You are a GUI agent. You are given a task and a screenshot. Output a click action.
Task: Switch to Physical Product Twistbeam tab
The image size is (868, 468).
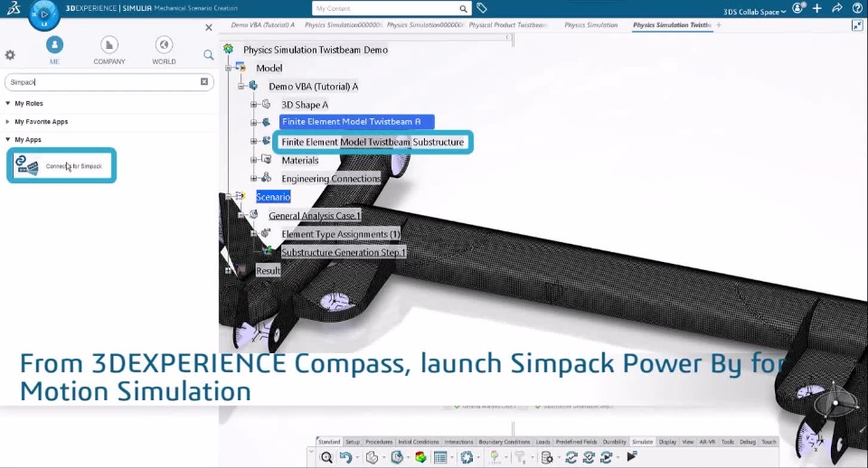coord(508,25)
